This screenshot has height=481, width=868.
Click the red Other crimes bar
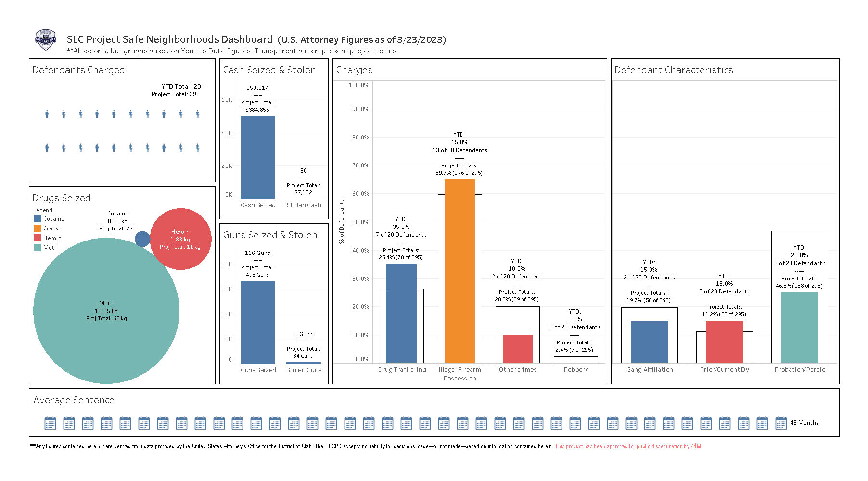click(x=518, y=349)
